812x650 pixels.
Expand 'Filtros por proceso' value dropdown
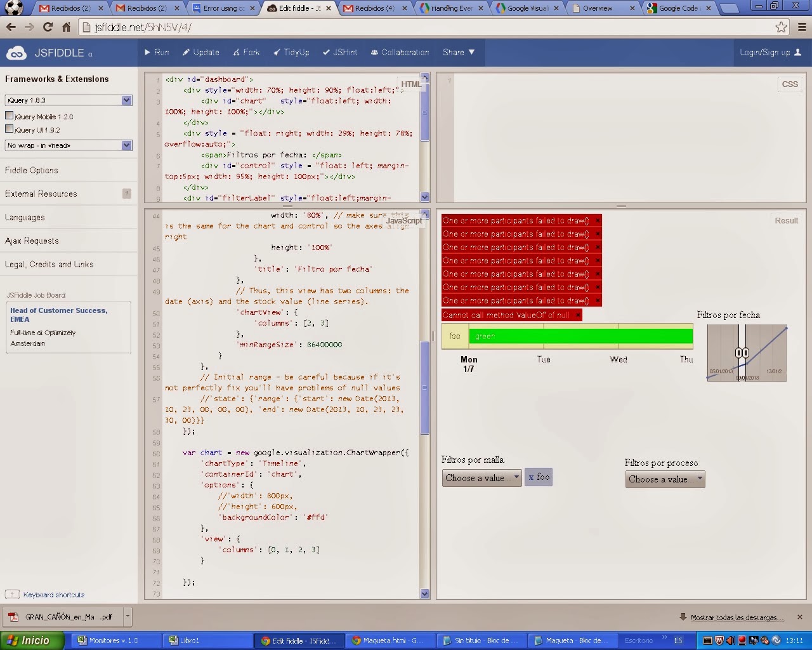(x=665, y=479)
